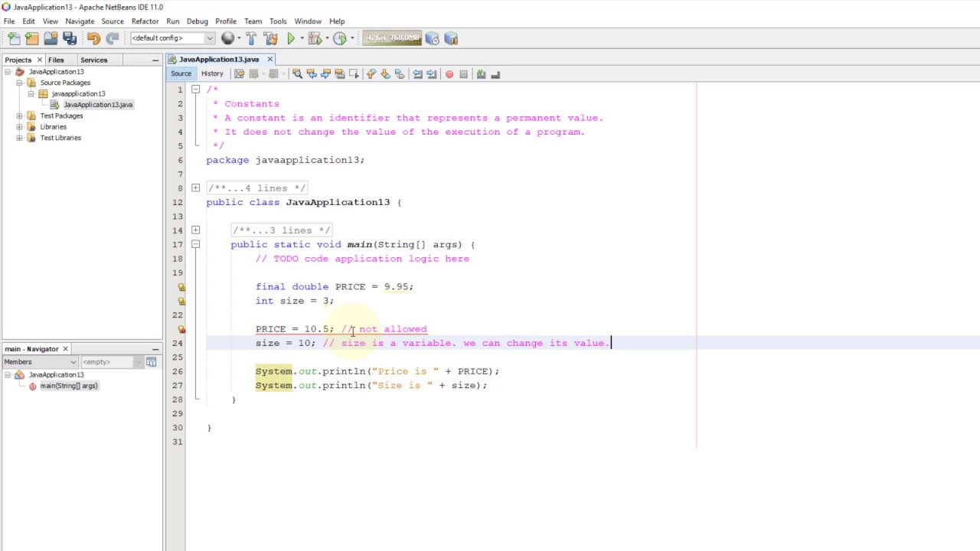Open the File menu
This screenshot has height=551, width=980.
click(9, 21)
